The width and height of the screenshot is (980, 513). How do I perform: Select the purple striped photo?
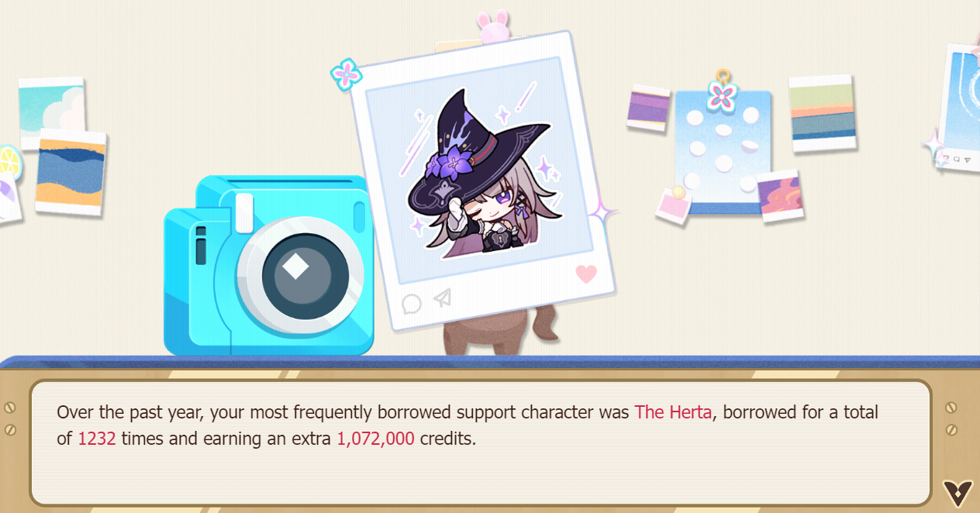coord(648,108)
